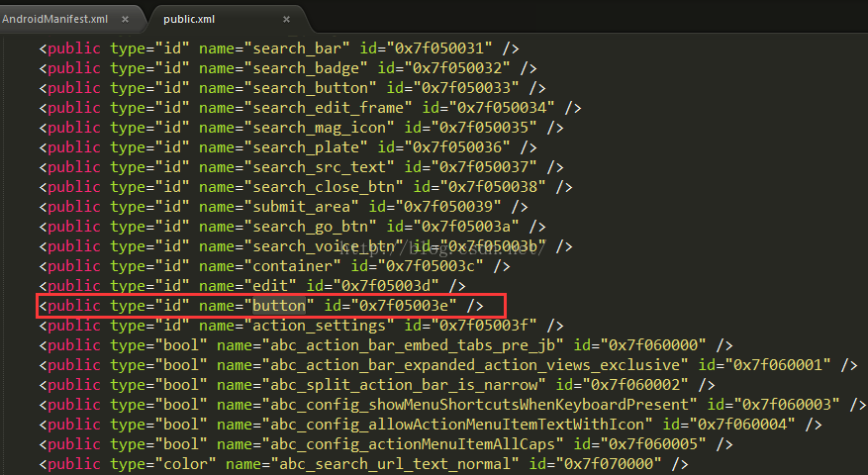
Task: Click the id value "0x7f050039"
Action: point(448,207)
